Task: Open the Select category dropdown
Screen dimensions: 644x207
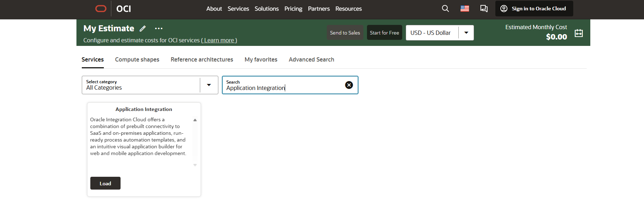Action: (x=209, y=85)
